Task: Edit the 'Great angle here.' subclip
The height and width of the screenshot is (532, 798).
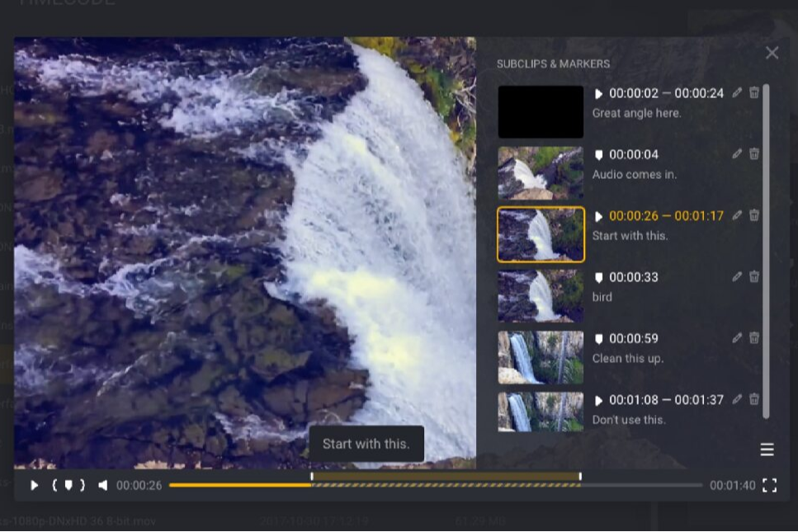Action: (x=737, y=93)
